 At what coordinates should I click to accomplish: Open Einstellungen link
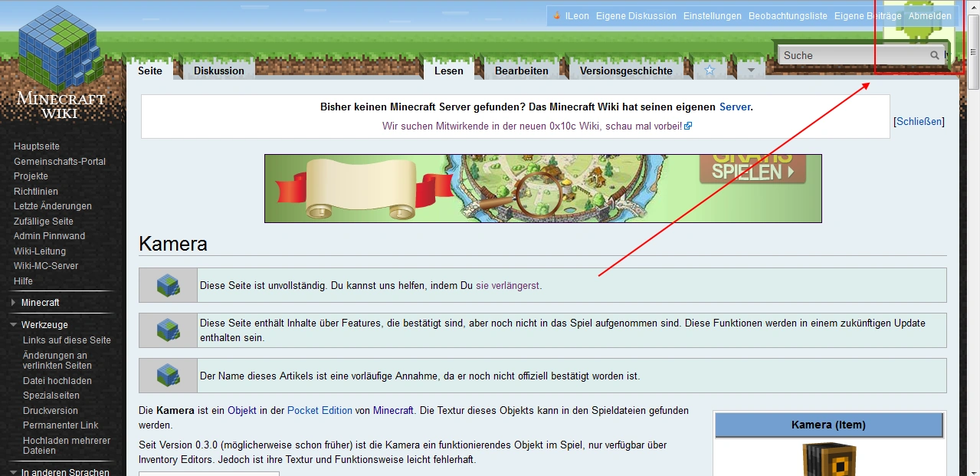(713, 16)
